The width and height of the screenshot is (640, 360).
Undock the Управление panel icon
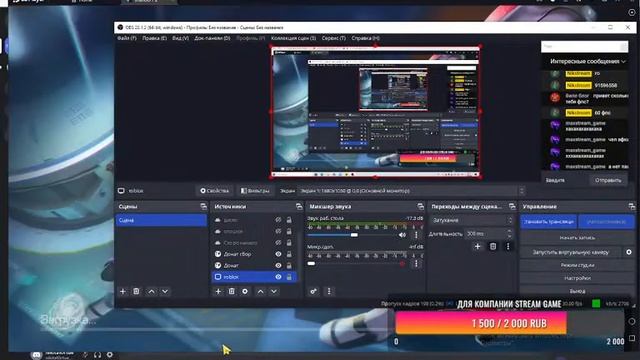(631, 207)
